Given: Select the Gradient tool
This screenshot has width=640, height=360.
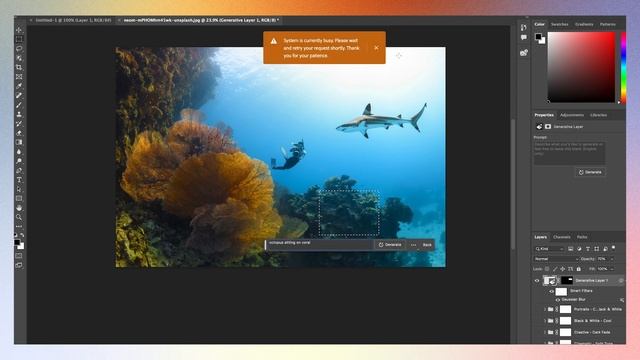Looking at the screenshot, I should (x=19, y=142).
